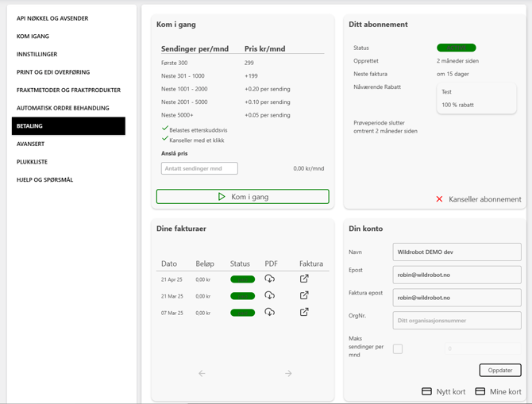Click the '21 Apr 25' date cell
The height and width of the screenshot is (404, 532).
tap(172, 279)
